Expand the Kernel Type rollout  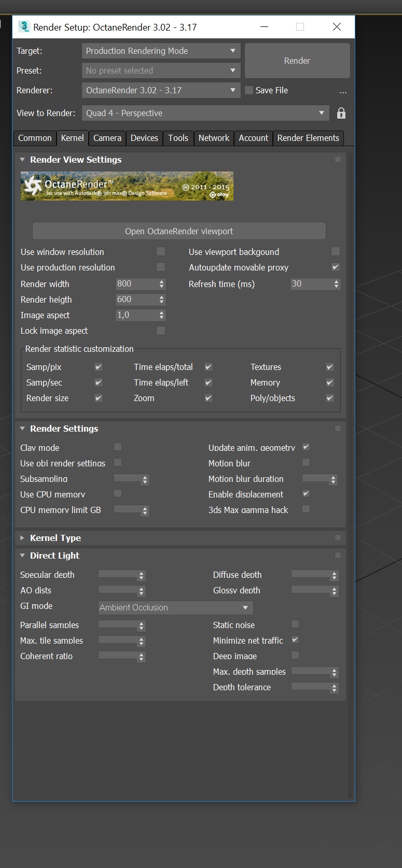[x=22, y=538]
